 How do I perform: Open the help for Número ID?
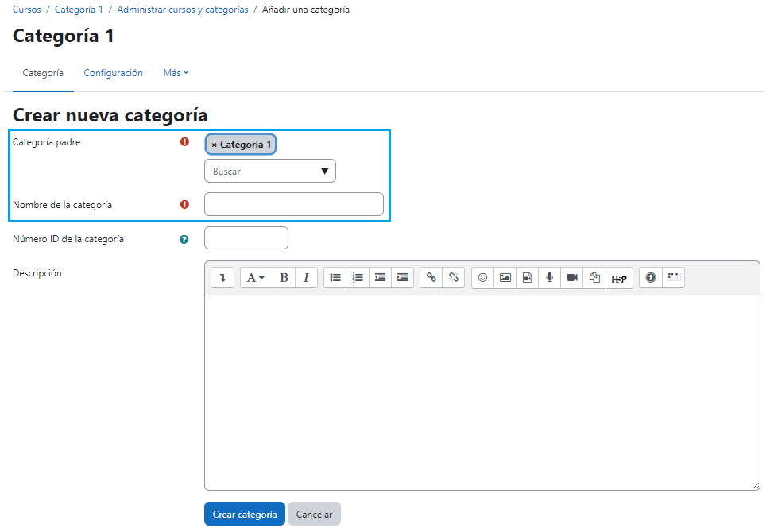(184, 239)
